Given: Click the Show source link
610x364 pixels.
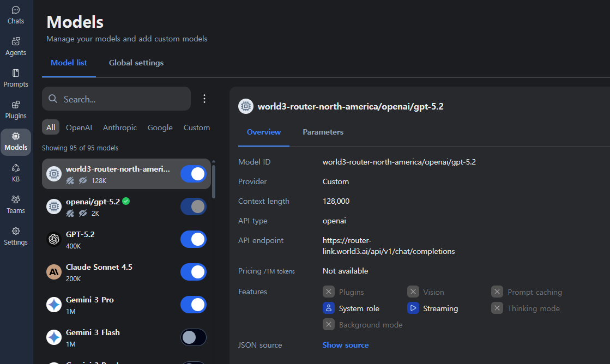Looking at the screenshot, I should [x=345, y=345].
